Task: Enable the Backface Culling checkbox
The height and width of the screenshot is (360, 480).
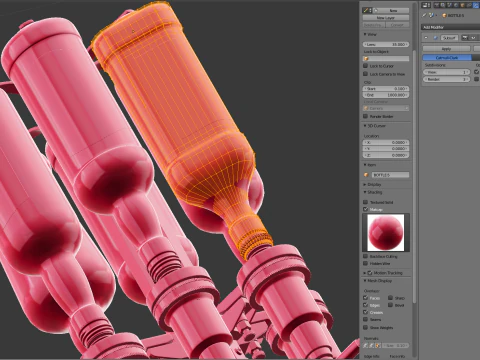Action: [365, 256]
